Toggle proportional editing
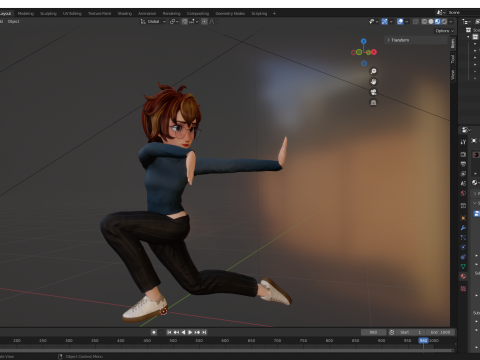The height and width of the screenshot is (360, 480). pyautogui.click(x=204, y=21)
